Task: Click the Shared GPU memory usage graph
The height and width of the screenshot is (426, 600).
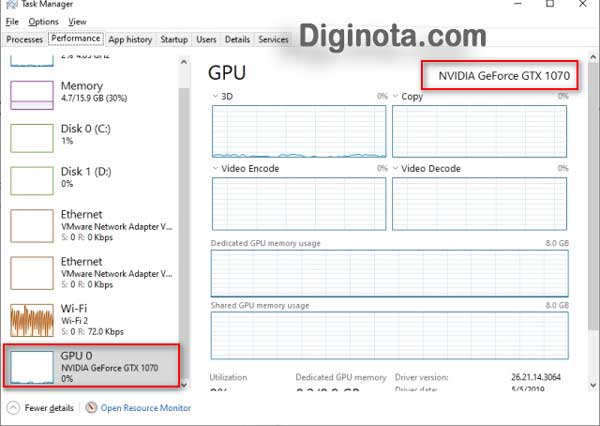Action: [x=390, y=336]
